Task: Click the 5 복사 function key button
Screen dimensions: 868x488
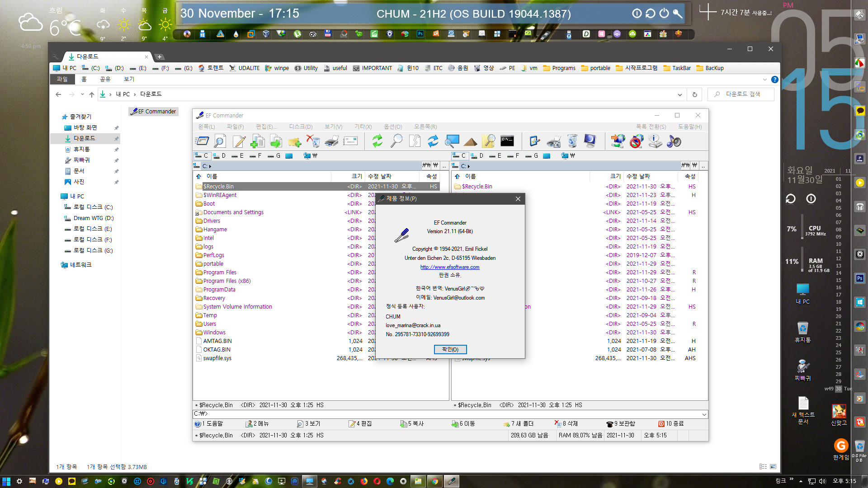Action: click(412, 424)
